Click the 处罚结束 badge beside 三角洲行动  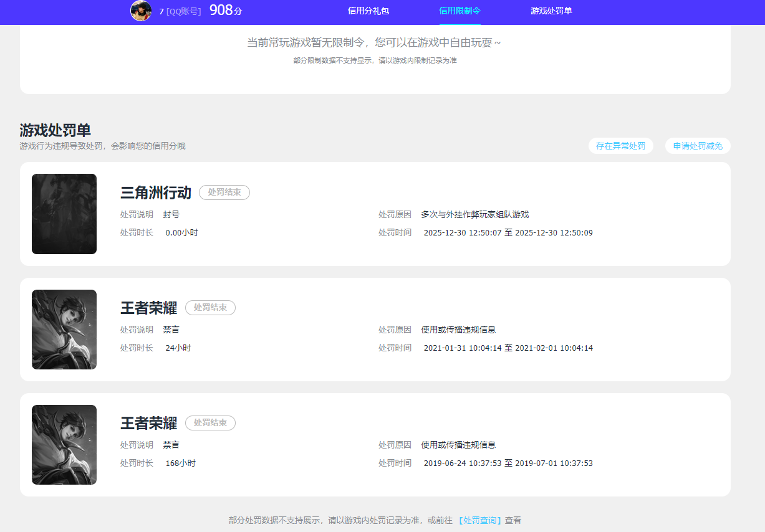coord(224,192)
